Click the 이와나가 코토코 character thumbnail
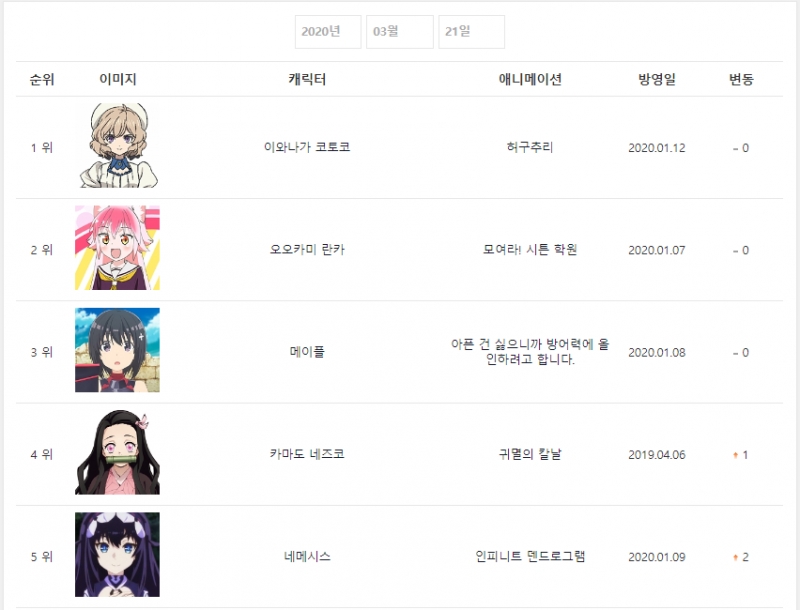This screenshot has height=610, width=800. coord(117,145)
